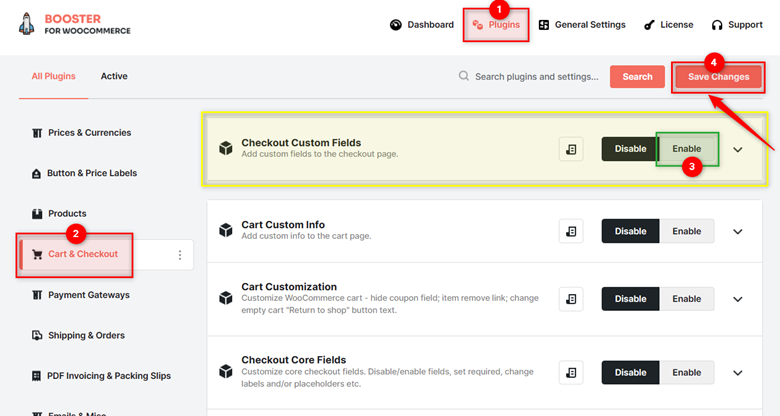Click the Checkout Custom Fields title
This screenshot has width=780, height=416.
[x=301, y=143]
